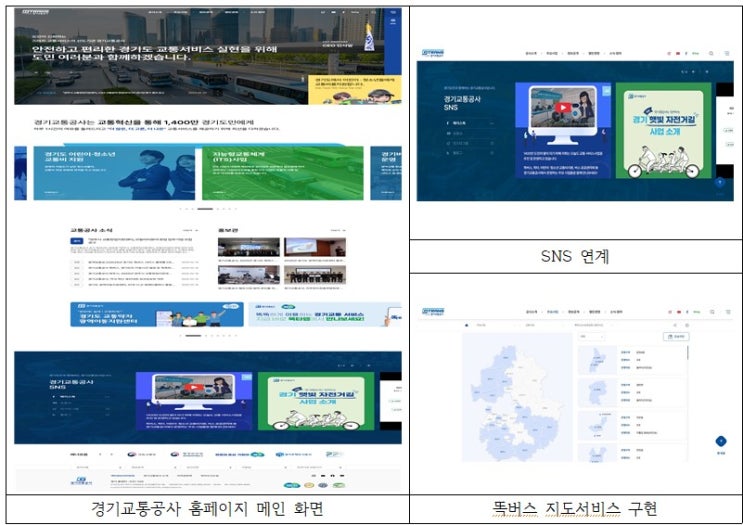
Task: Click previous arrow beside related sites on homepage
Action: pos(100,454)
